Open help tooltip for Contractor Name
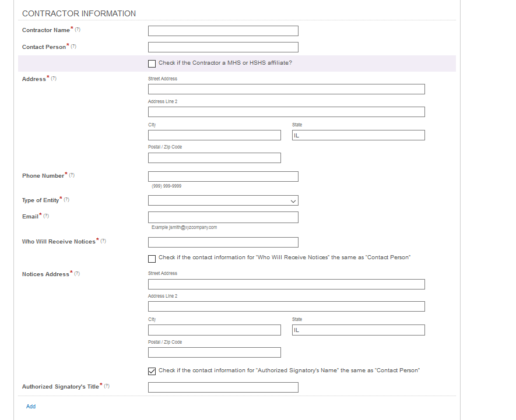Image resolution: width=516 pixels, height=420 pixels. (x=78, y=29)
